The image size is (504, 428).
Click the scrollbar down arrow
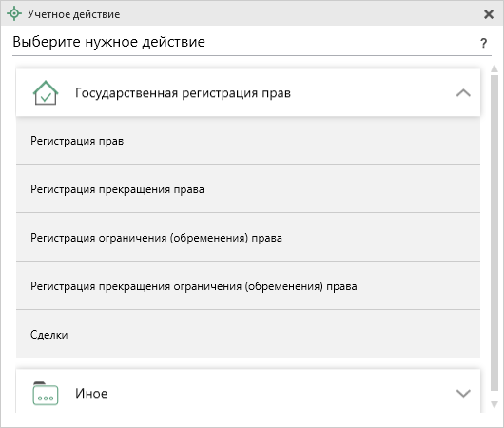click(x=494, y=405)
